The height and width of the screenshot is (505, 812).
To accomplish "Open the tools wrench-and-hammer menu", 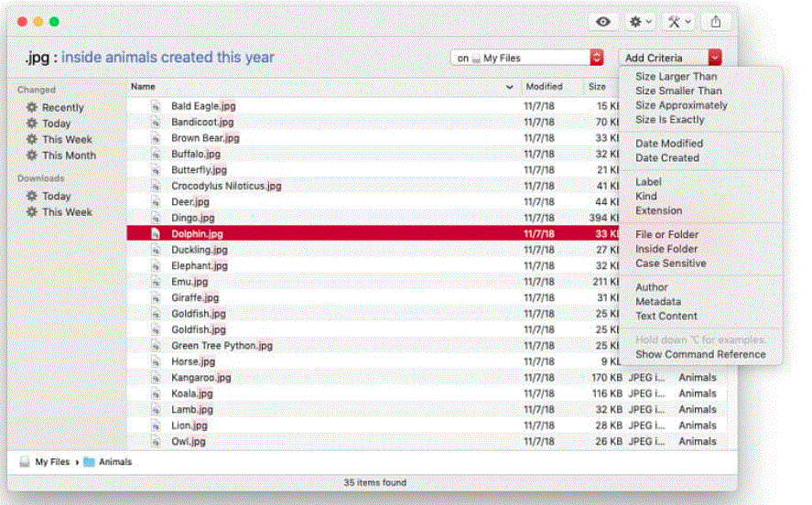I will click(x=679, y=22).
